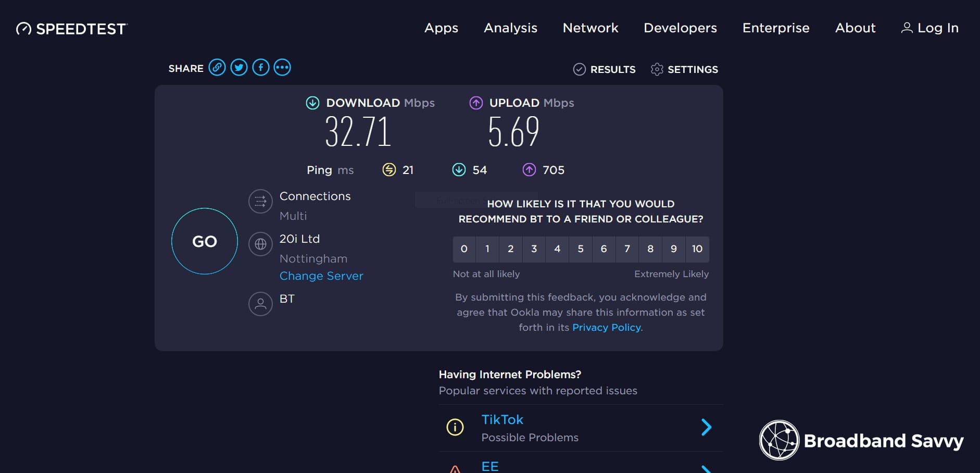Rate recommendation score 7
The width and height of the screenshot is (980, 473).
[627, 249]
